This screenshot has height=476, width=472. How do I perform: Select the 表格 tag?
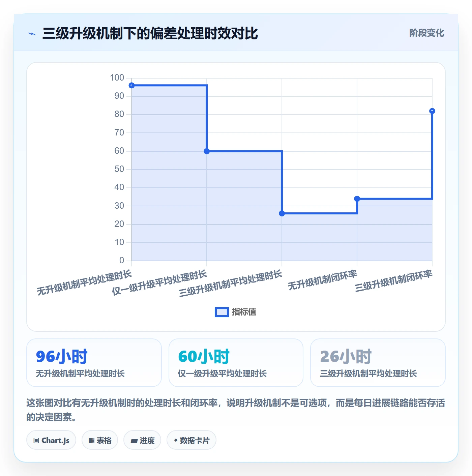100,440
